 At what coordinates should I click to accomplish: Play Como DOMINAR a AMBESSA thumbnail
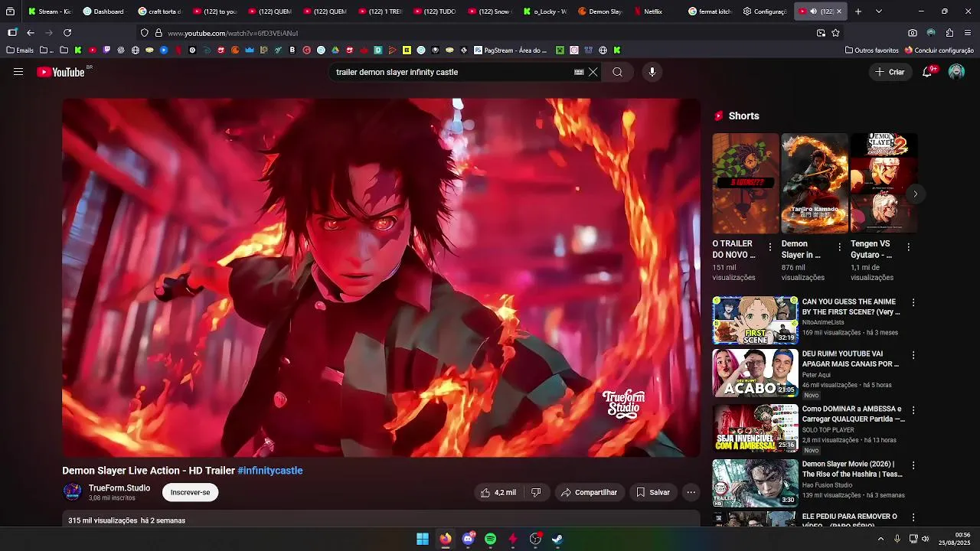click(x=755, y=428)
